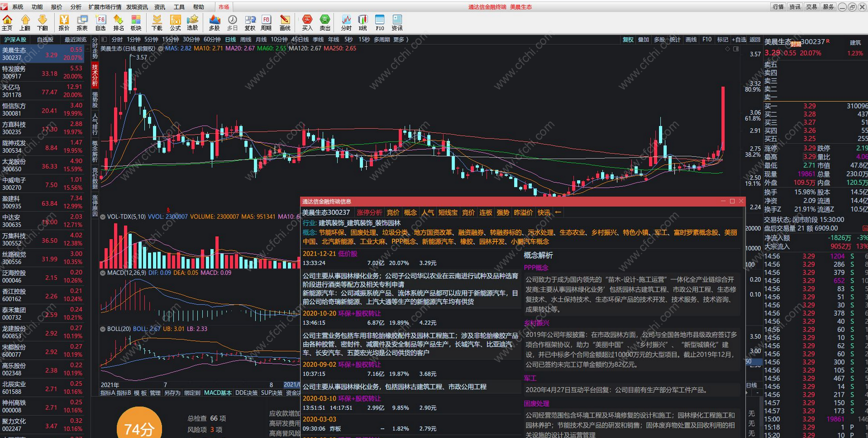The image size is (868, 438).
Task: Select the 60分钟 period
Action: click(212, 39)
